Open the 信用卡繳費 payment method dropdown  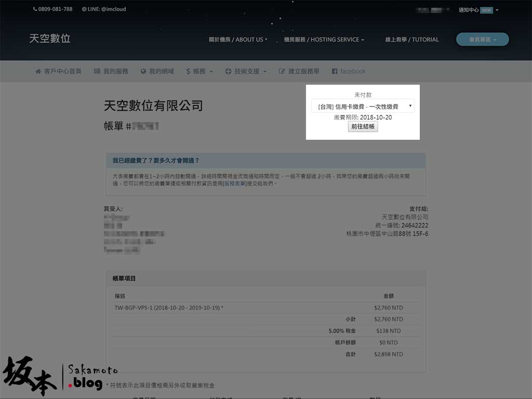pyautogui.click(x=363, y=106)
